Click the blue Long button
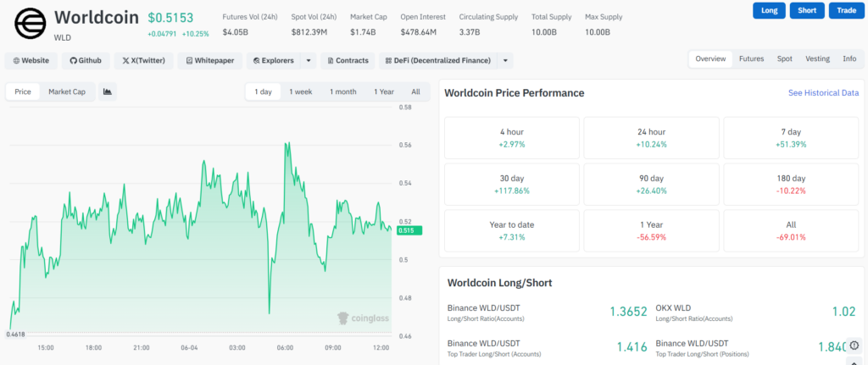The image size is (868, 365). tap(769, 10)
